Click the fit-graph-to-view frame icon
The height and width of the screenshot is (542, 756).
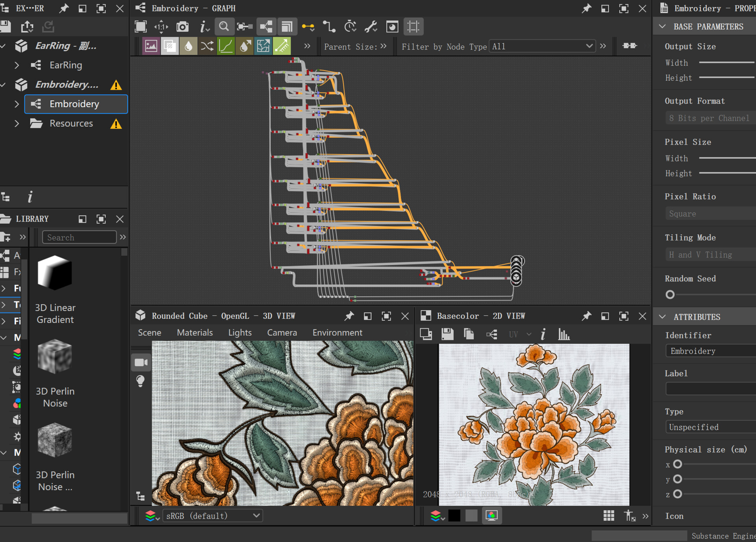(141, 27)
